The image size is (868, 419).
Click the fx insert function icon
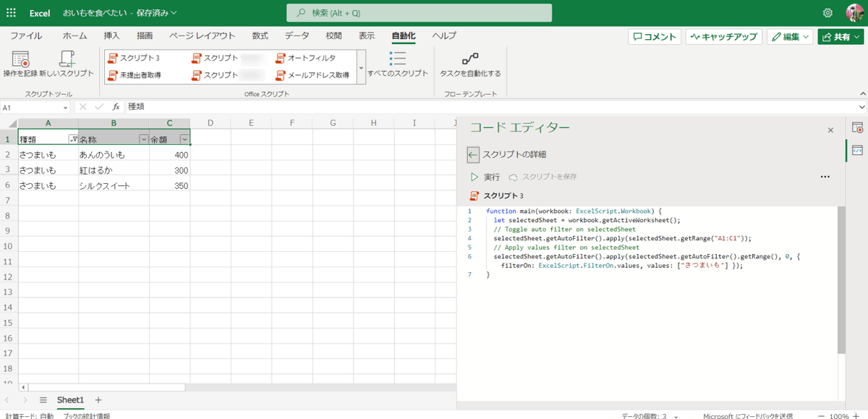click(x=116, y=106)
